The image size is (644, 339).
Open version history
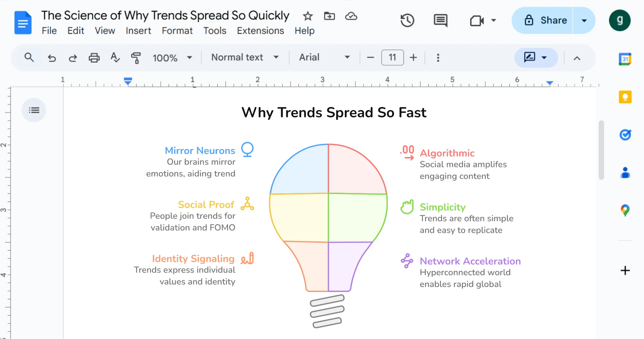click(407, 20)
